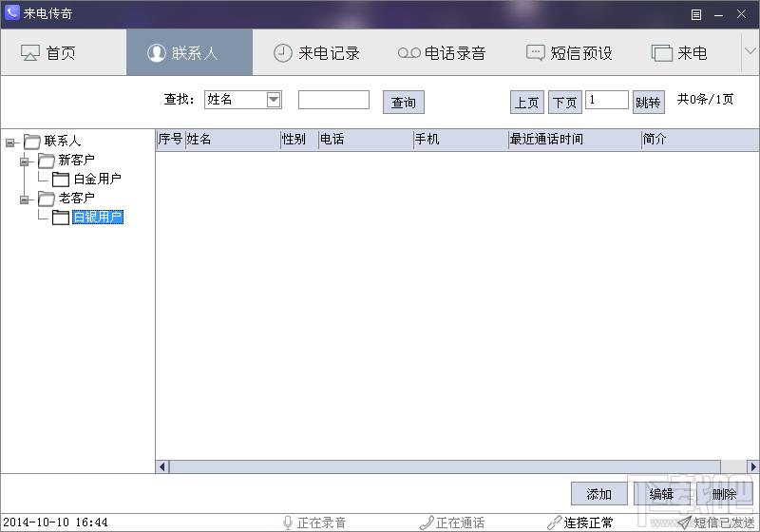Click the search keyword input box
760x532 pixels.
click(x=333, y=100)
